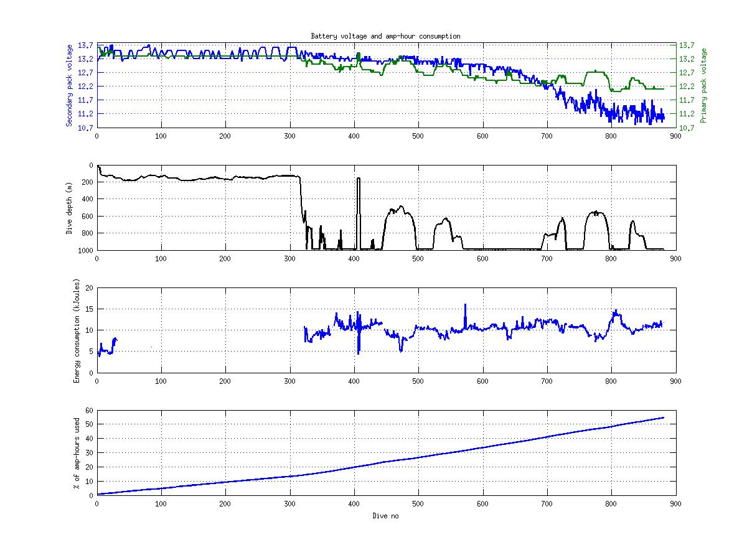Click the 'Dive depth (m)' axis label
This screenshot has width=747, height=560.
tap(69, 207)
